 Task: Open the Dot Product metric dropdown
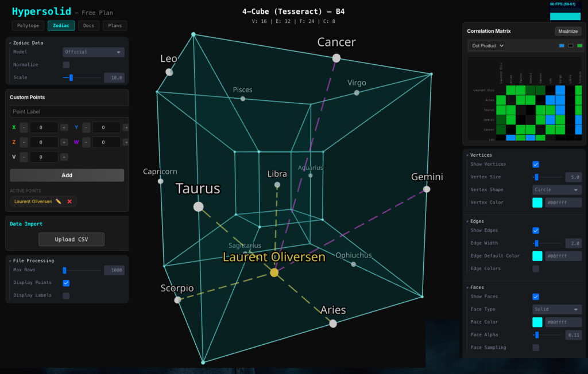click(487, 45)
